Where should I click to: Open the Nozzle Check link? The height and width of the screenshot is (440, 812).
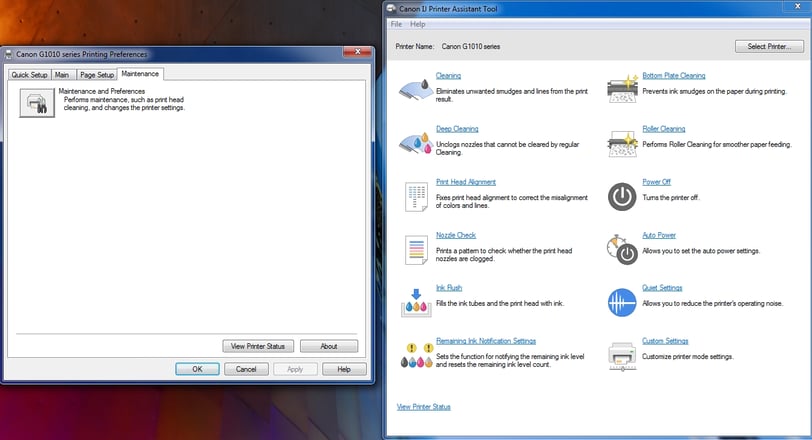[456, 235]
